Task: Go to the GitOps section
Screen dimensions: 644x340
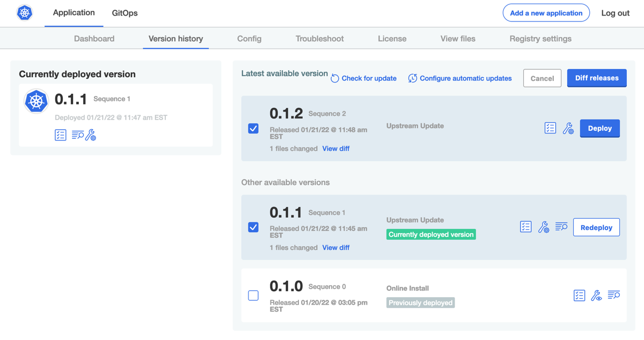Action: pyautogui.click(x=125, y=13)
